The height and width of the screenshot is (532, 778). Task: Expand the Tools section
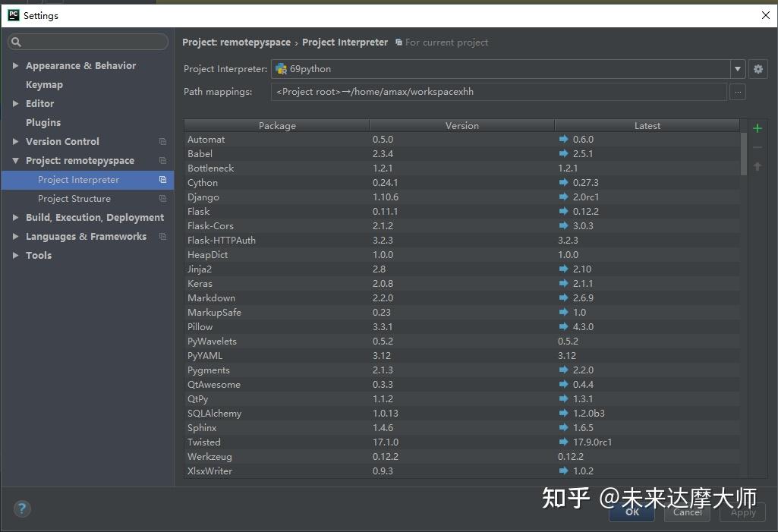click(15, 255)
